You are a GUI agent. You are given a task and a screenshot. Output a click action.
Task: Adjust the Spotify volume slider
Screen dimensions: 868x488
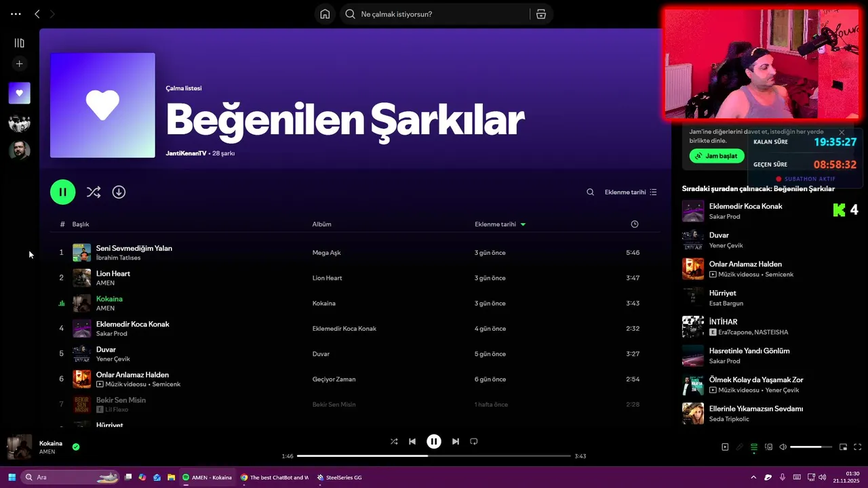pyautogui.click(x=810, y=447)
